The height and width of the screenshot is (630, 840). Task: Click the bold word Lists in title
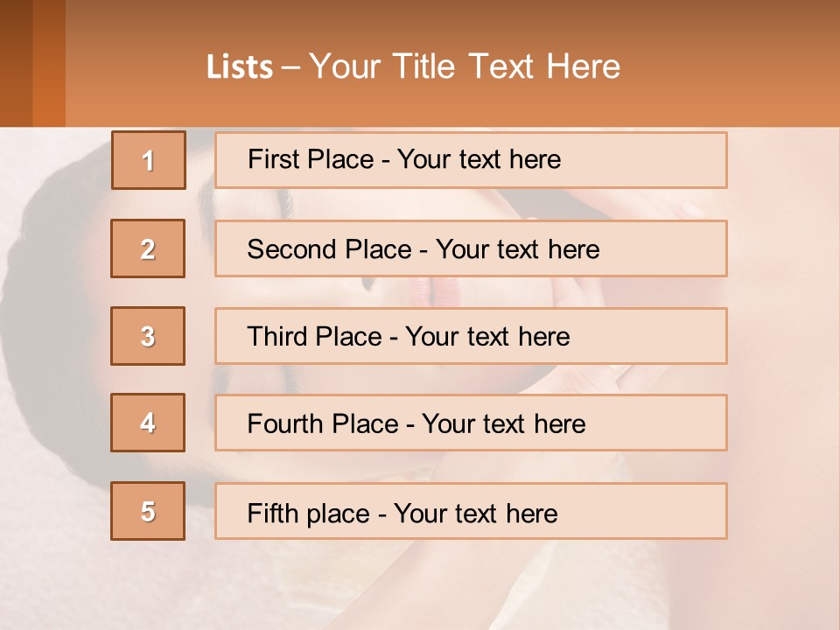pos(240,67)
